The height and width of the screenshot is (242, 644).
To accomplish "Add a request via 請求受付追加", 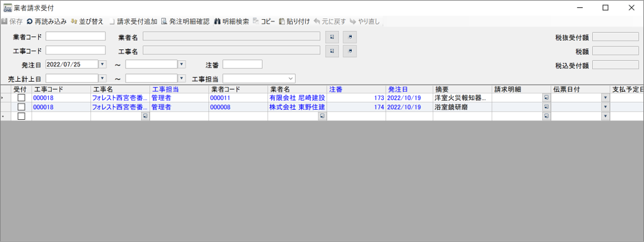I will (x=133, y=21).
